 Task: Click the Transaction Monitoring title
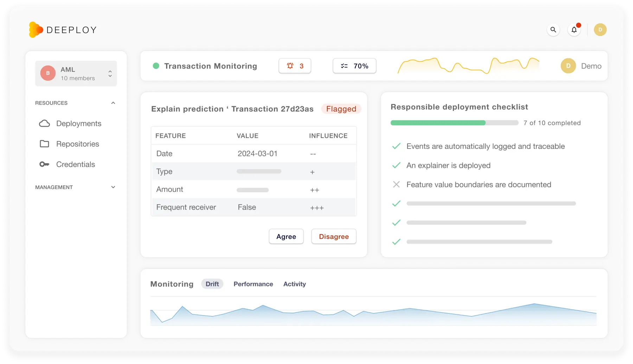(211, 66)
